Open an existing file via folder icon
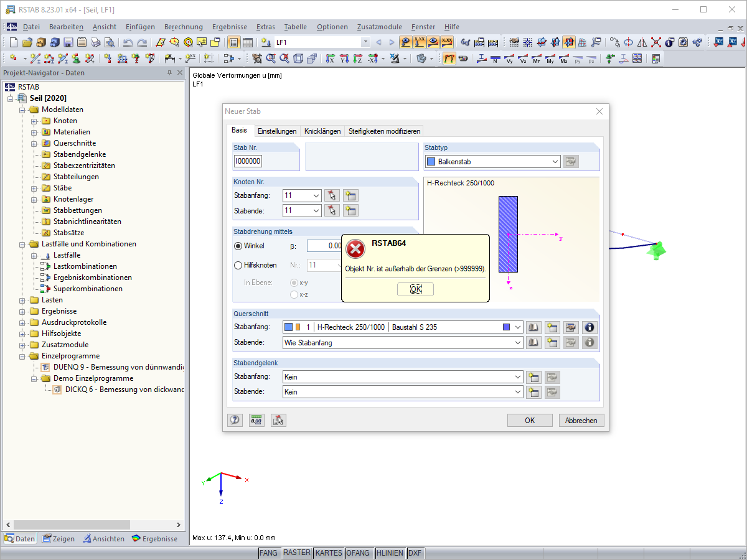This screenshot has height=560, width=747. [x=27, y=42]
